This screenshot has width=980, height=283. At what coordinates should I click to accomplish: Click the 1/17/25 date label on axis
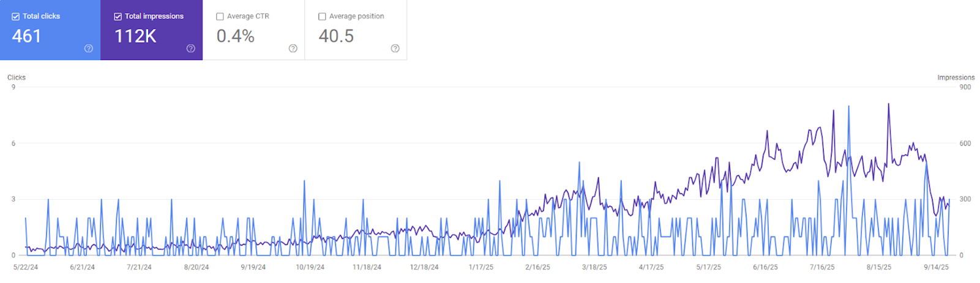(x=481, y=267)
